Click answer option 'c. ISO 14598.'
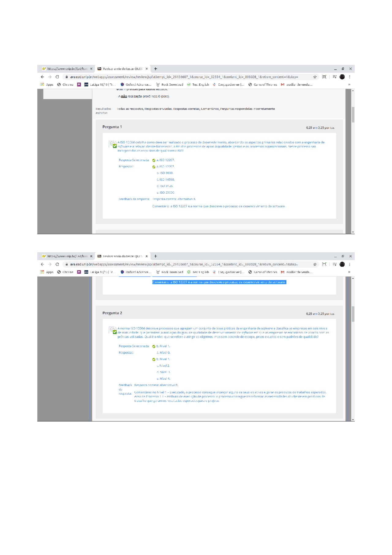 click(x=165, y=180)
